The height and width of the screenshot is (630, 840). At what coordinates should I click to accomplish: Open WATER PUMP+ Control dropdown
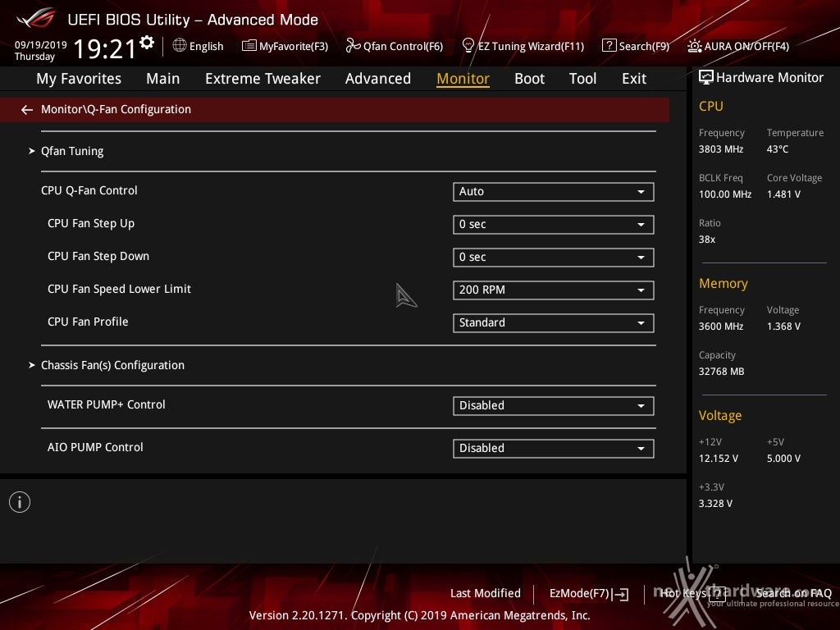click(554, 405)
